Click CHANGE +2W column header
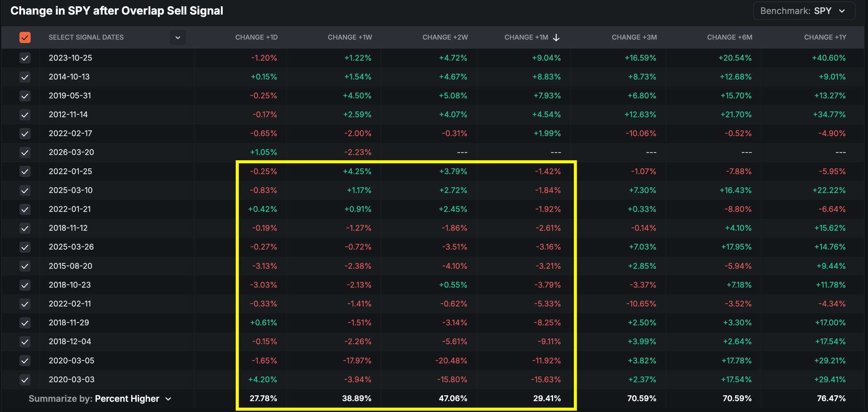Screen dimensions: 868x412 pyautogui.click(x=445, y=37)
